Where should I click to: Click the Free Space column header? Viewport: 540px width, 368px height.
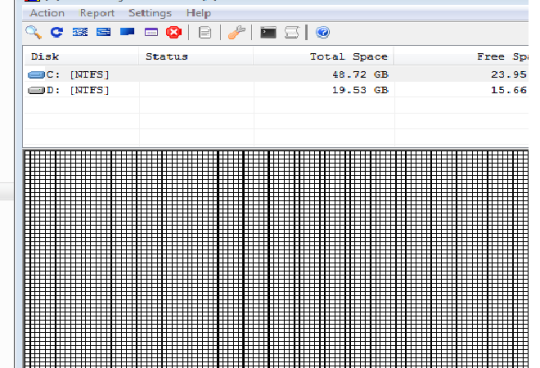click(461, 56)
